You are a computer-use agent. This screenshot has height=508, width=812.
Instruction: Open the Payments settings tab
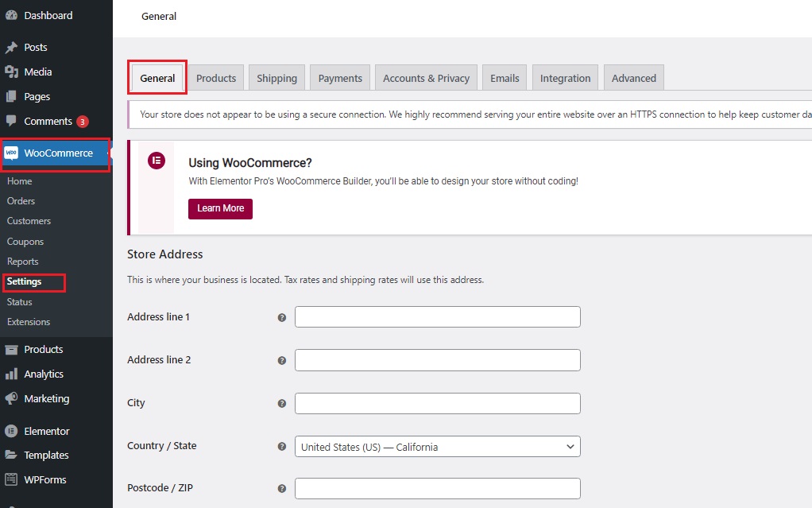point(340,78)
